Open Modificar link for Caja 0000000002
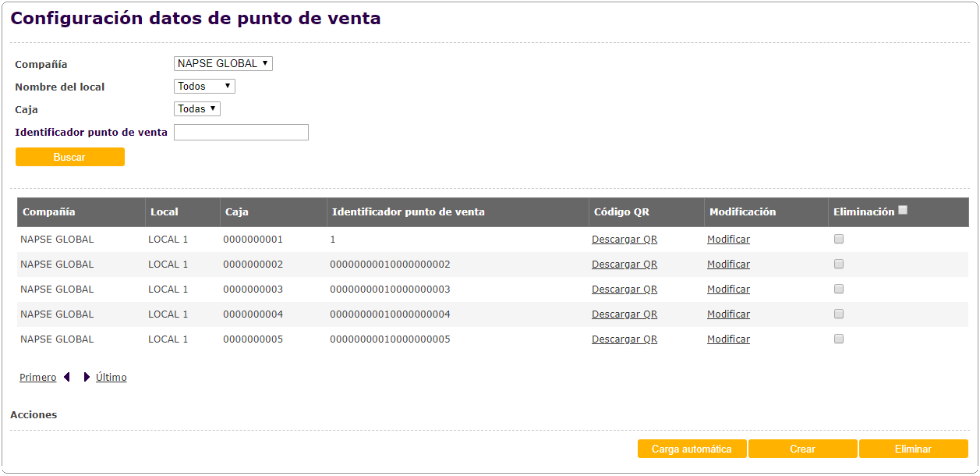This screenshot has width=980, height=476. click(728, 265)
